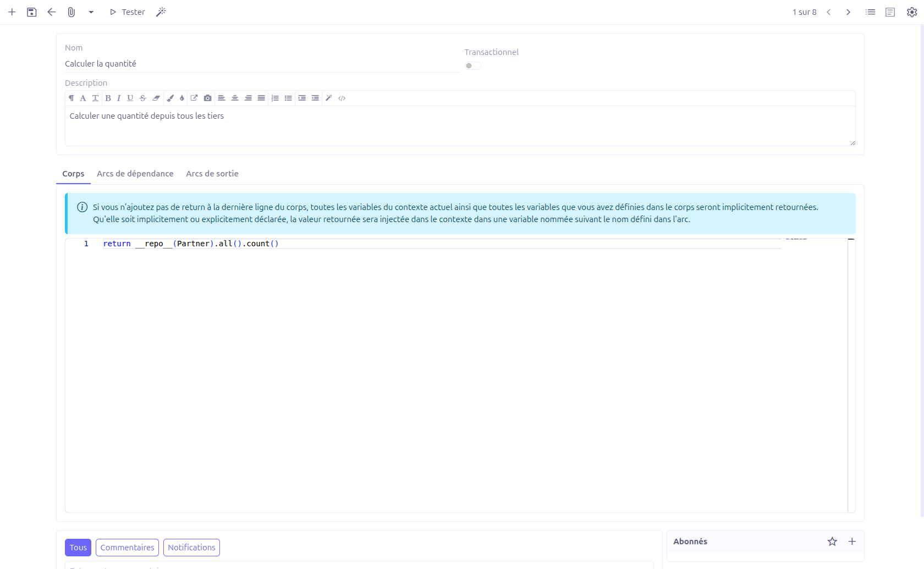Switch to the Arcs de sortie tab
924x569 pixels.
point(212,174)
